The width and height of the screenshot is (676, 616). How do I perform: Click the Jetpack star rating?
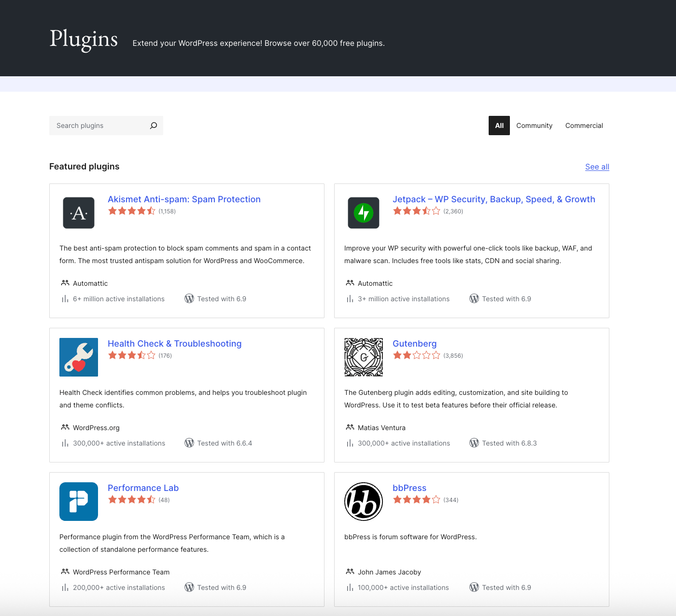tap(417, 210)
